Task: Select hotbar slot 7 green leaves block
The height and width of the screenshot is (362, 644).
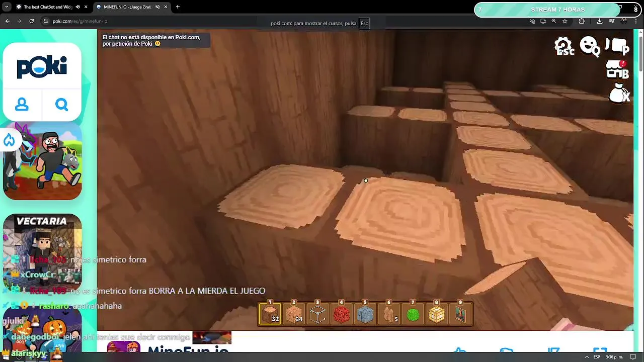Action: [x=413, y=314]
